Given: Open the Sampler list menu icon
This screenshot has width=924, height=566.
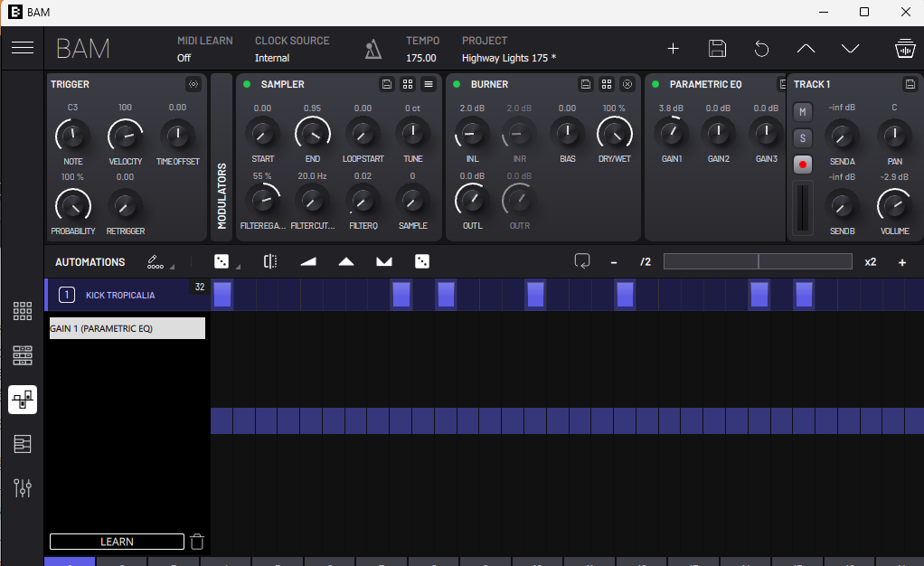Looking at the screenshot, I should 429,84.
